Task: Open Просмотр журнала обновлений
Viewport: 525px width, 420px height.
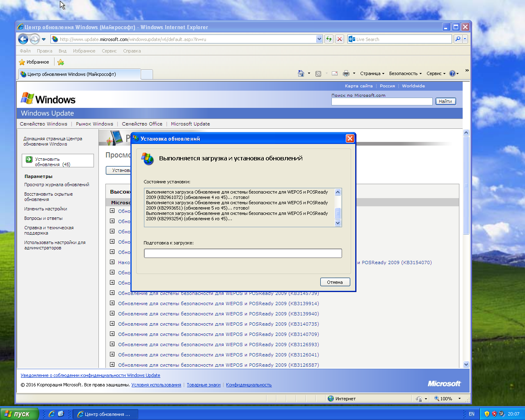Action: click(57, 185)
